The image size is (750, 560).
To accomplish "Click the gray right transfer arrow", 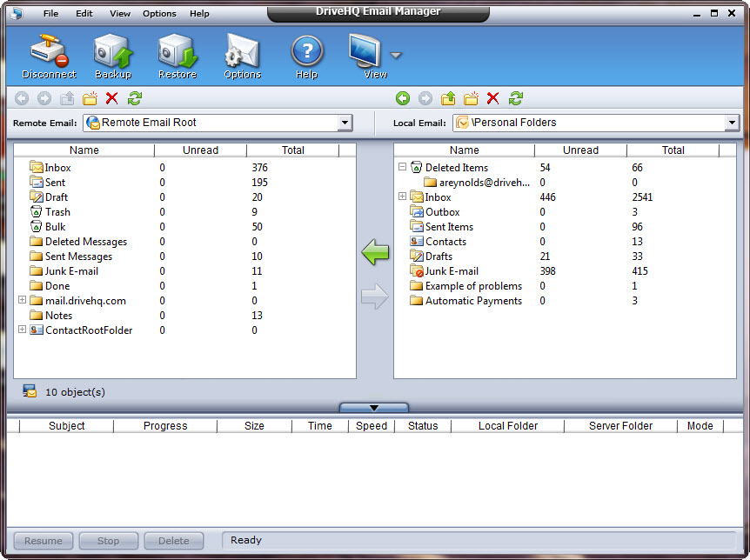I will 375,297.
